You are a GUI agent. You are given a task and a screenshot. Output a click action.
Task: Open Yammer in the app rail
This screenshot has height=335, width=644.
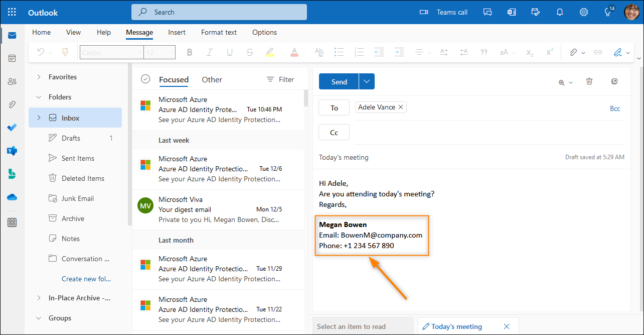12,151
